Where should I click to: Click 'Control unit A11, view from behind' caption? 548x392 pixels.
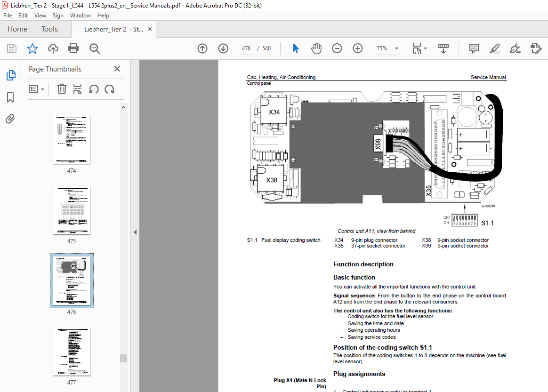(x=377, y=231)
